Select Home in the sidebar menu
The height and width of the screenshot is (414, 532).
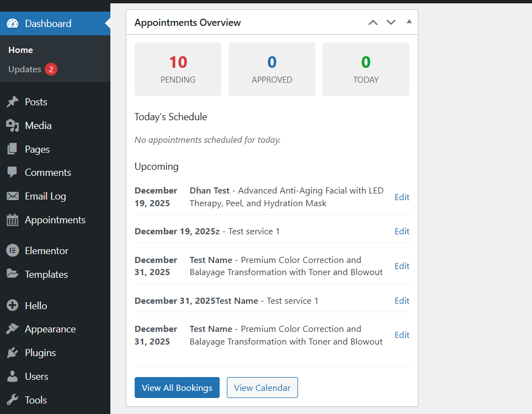20,50
